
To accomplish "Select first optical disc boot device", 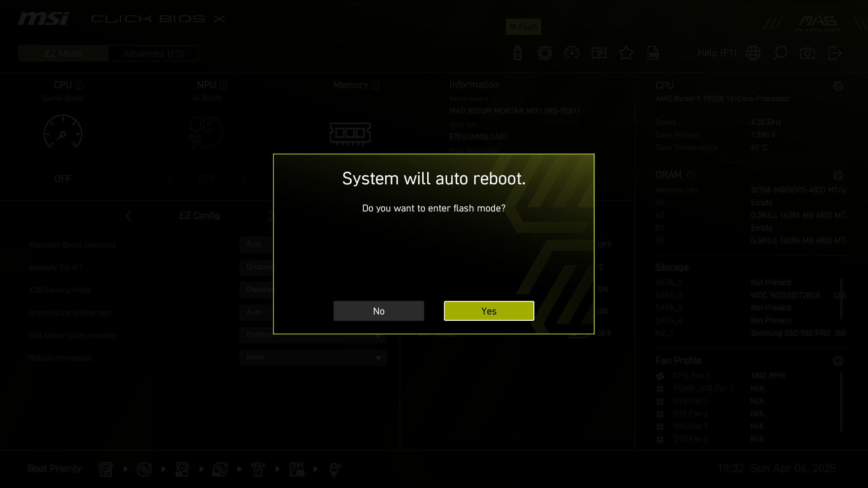I will 144,469.
